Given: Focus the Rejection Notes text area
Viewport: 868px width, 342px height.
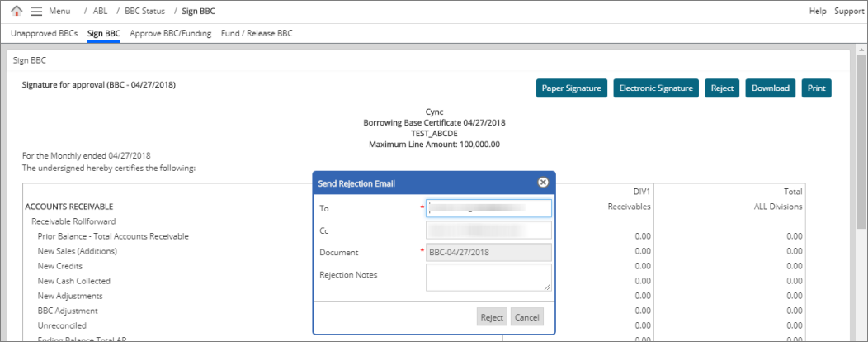Looking at the screenshot, I should click(488, 277).
